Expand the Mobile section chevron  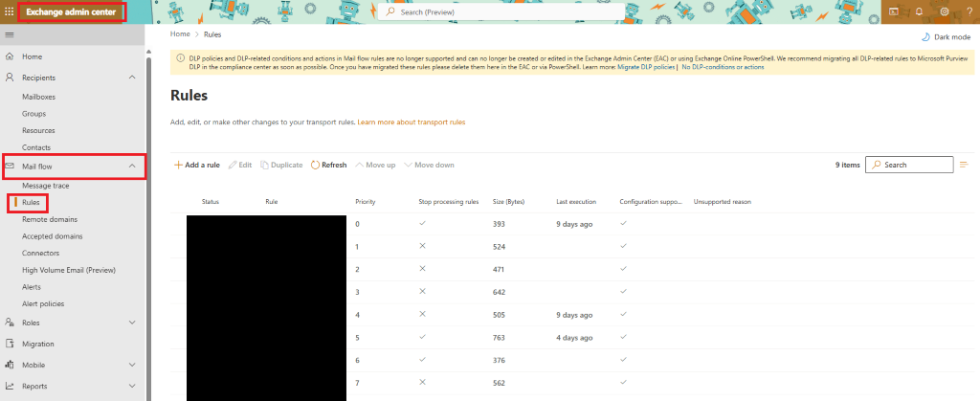click(x=132, y=365)
